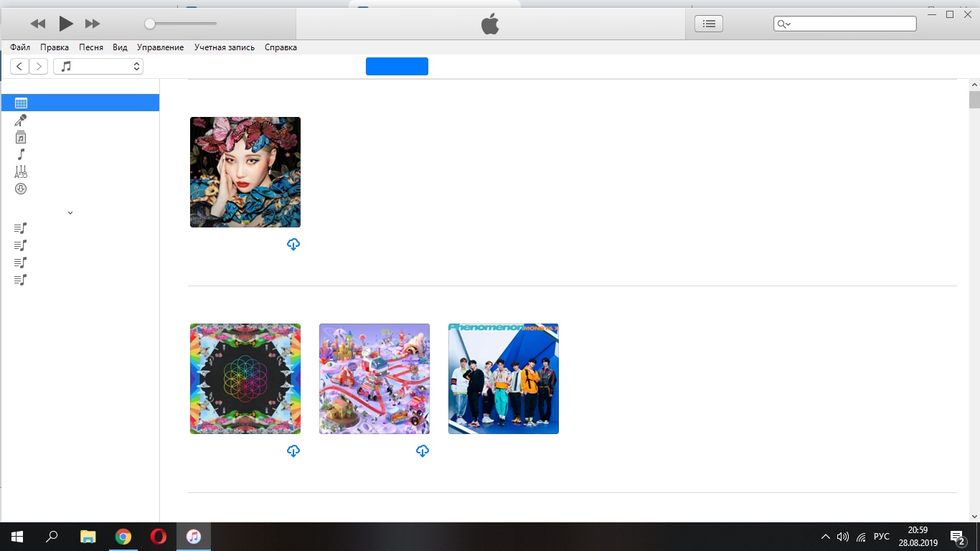Go back with the left arrow button
This screenshot has width=980, height=551.
(x=19, y=67)
